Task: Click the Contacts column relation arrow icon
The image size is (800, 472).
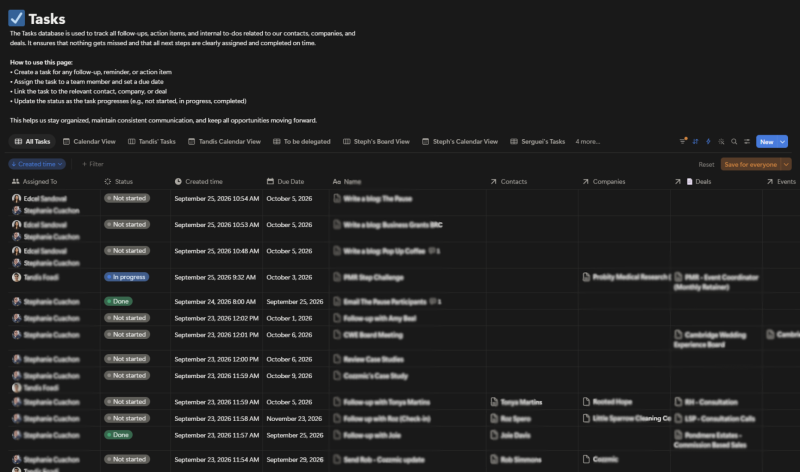Action: [493, 181]
